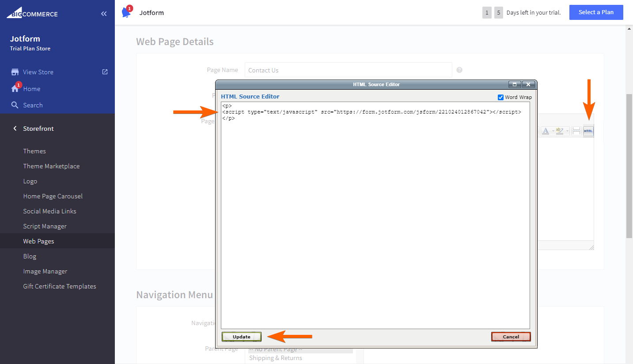
Task: Open Script Manager
Action: point(45,226)
